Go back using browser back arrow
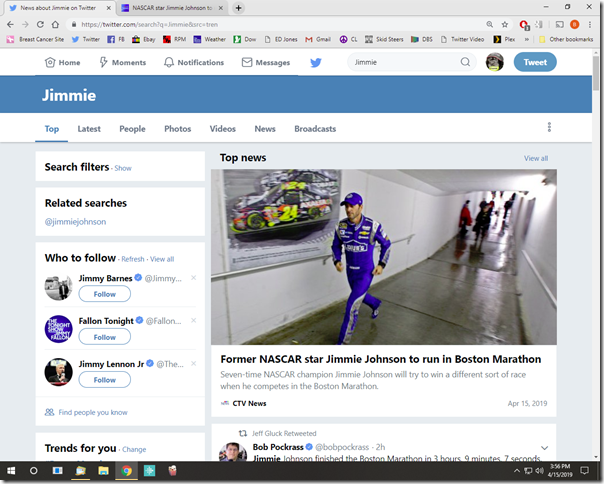 pyautogui.click(x=10, y=24)
